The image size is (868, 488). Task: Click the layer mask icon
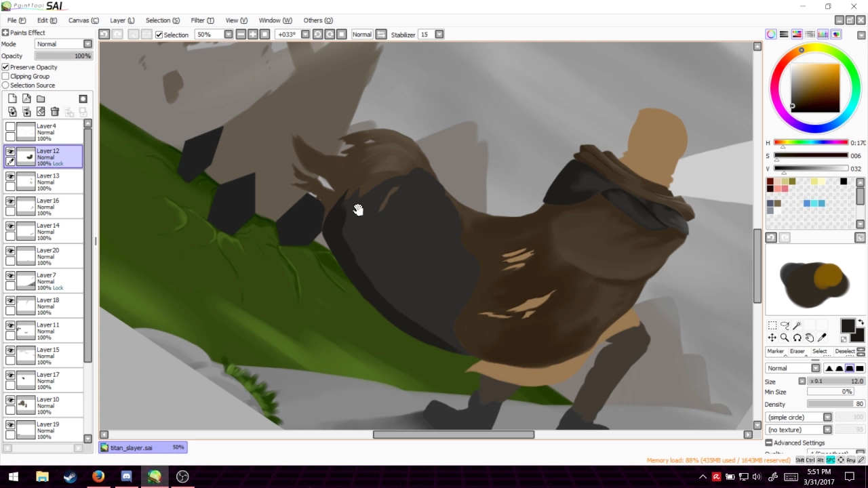point(83,99)
